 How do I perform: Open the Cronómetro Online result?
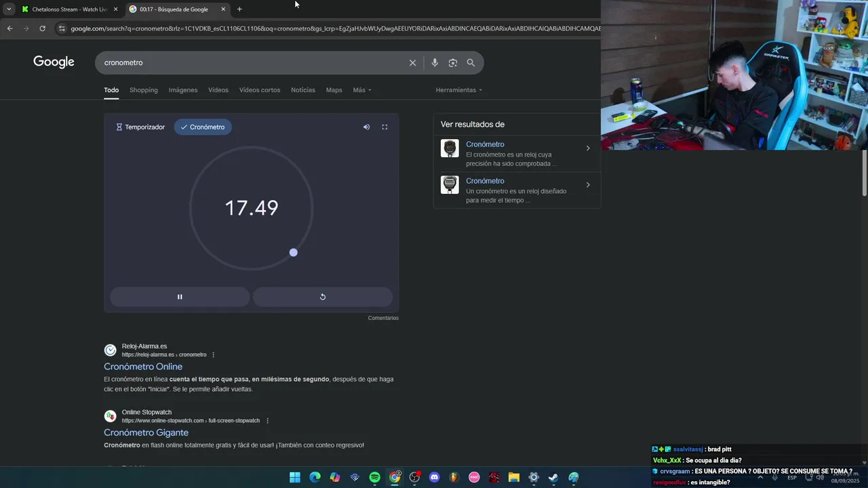coord(143,367)
